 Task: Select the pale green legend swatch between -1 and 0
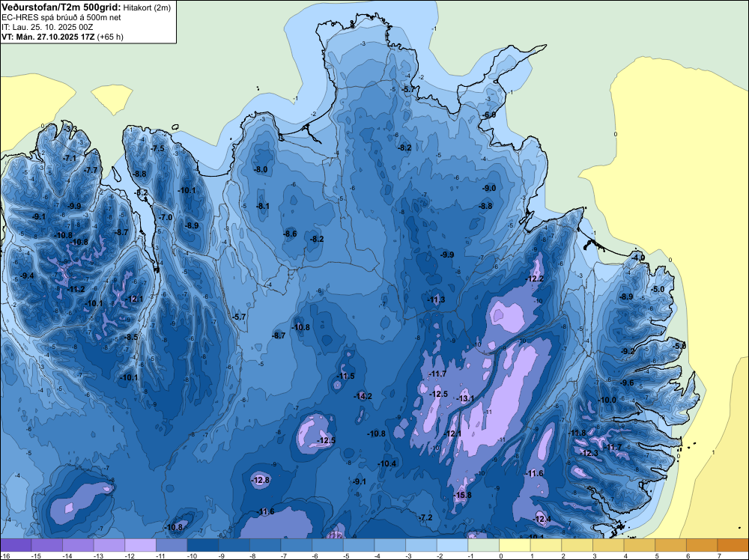click(483, 545)
